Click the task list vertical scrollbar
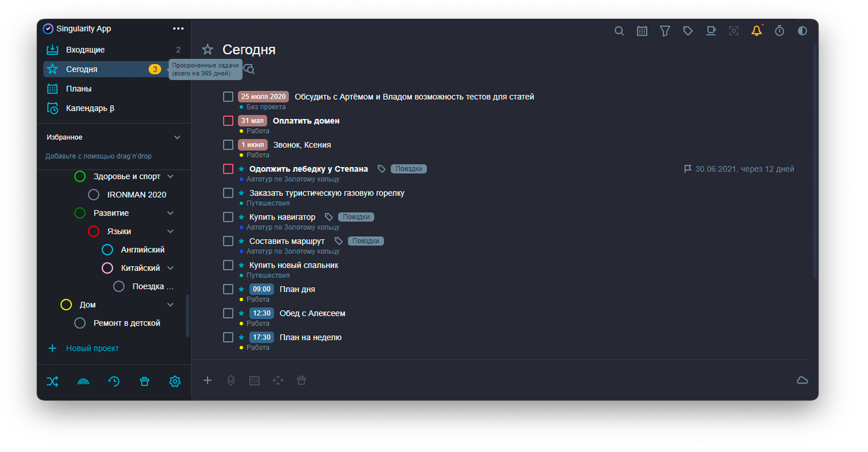This screenshot has width=868, height=452. click(815, 161)
